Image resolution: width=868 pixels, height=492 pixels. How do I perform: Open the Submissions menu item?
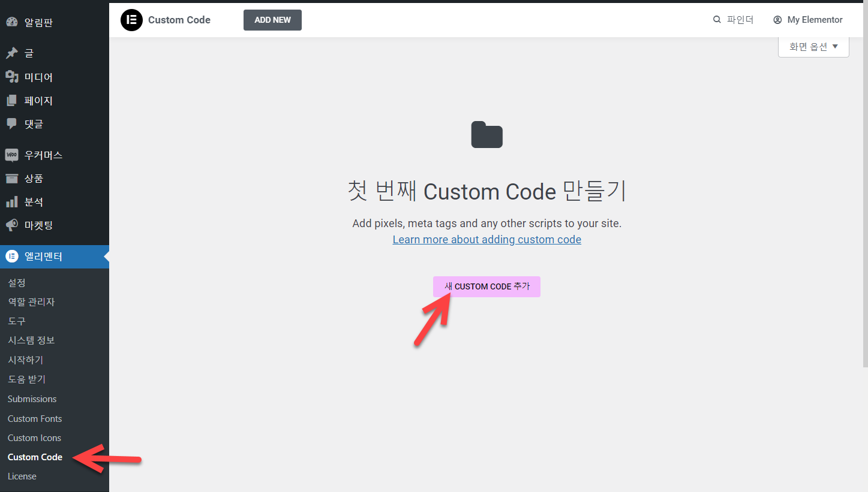pos(31,399)
